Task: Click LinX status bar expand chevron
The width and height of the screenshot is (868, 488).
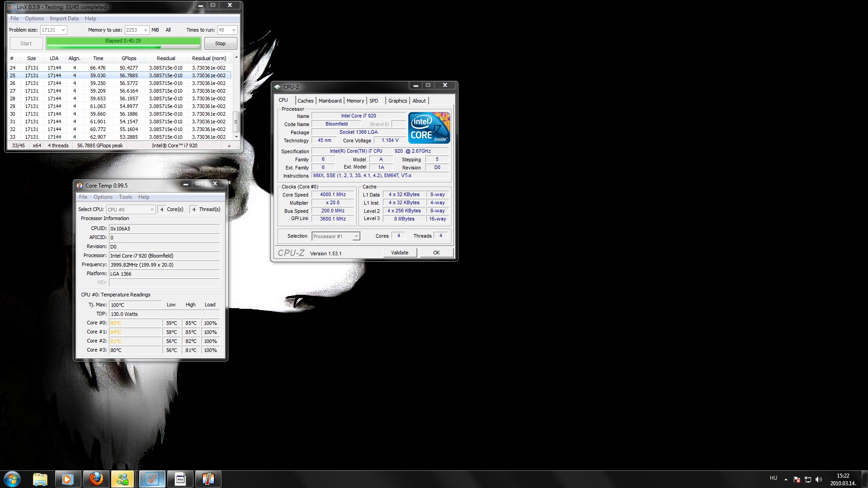Action: 229,146
